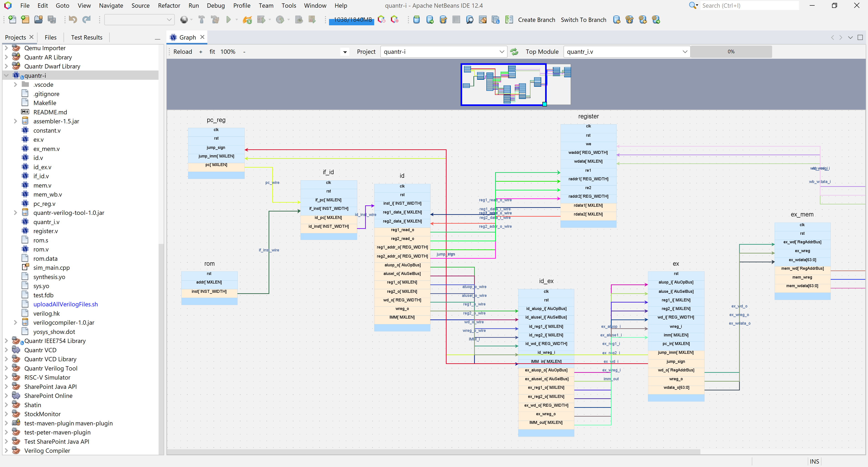Expand the Qemu Importer project
This screenshot has width=868, height=467.
click(x=6, y=48)
